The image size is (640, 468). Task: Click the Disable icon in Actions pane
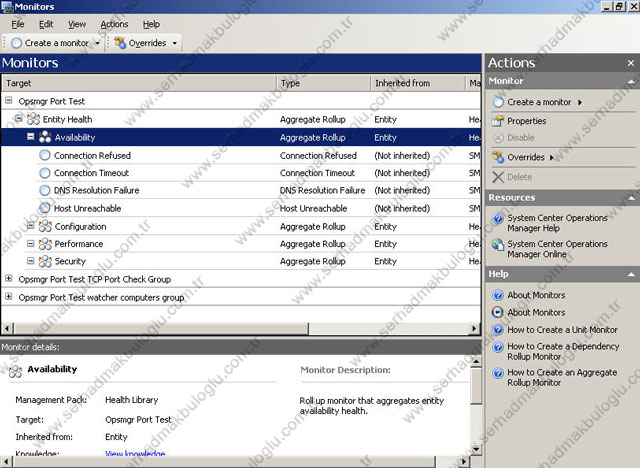498,138
